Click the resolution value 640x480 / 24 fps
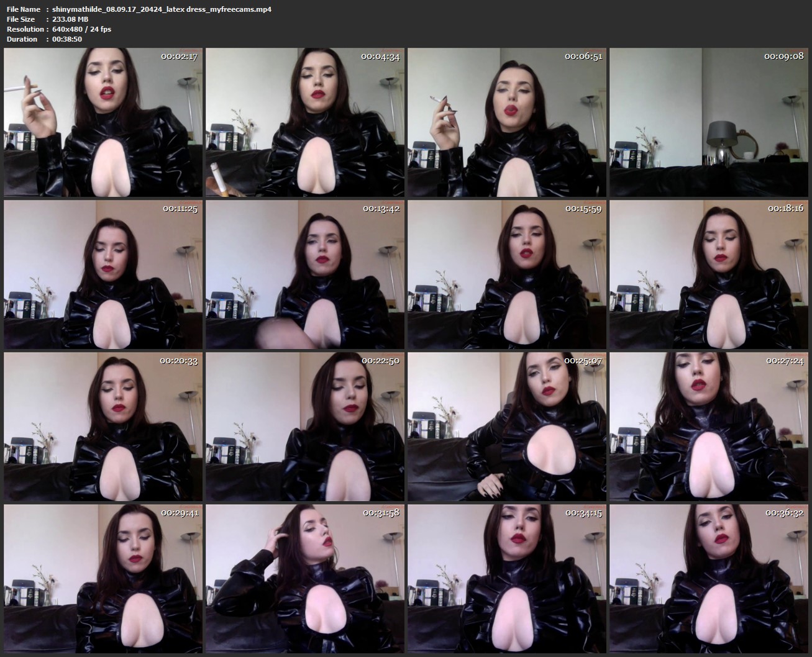This screenshot has height=657, width=812. [82, 29]
